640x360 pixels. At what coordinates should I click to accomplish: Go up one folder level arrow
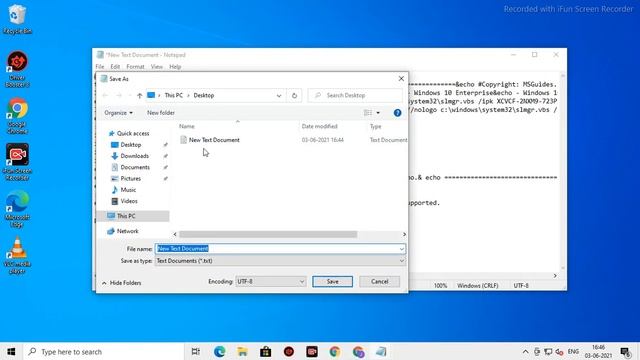point(140,96)
